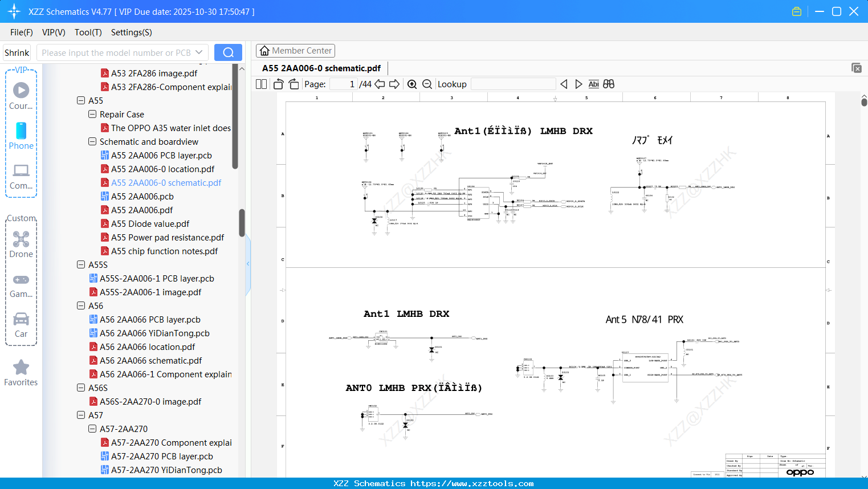Click the Shrink button
This screenshot has height=489, width=868.
pyautogui.click(x=17, y=52)
